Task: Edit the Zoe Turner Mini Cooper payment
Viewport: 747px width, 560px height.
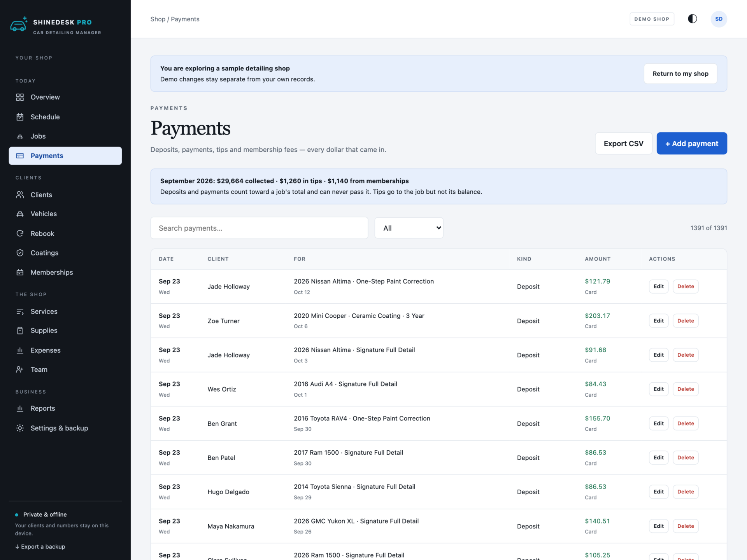Action: tap(658, 321)
